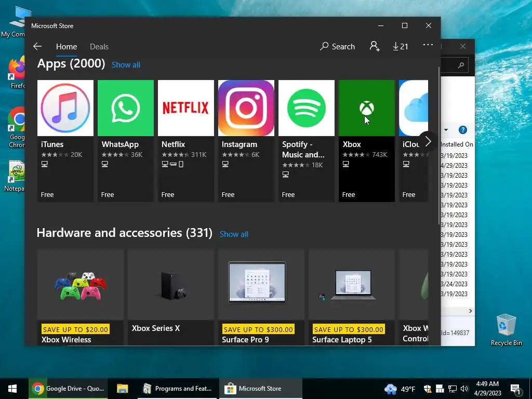The height and width of the screenshot is (399, 532).
Task: Open the iTunes app tile
Action: point(65,141)
